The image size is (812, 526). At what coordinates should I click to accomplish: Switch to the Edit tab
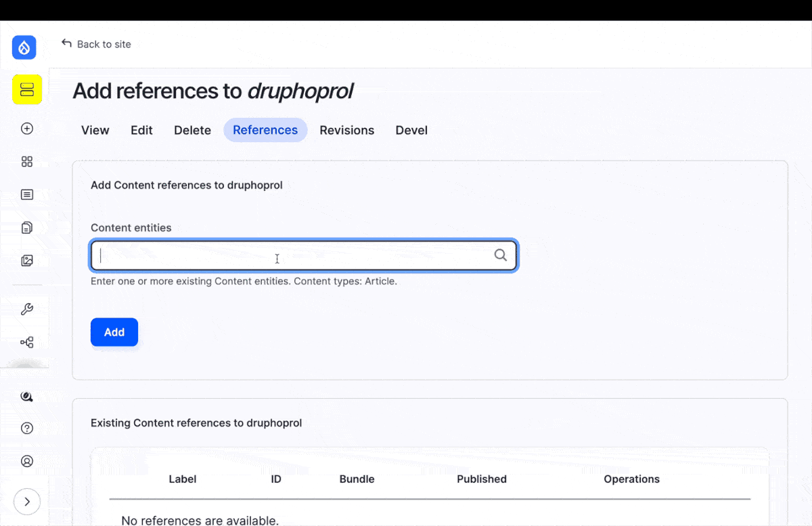[x=141, y=130]
